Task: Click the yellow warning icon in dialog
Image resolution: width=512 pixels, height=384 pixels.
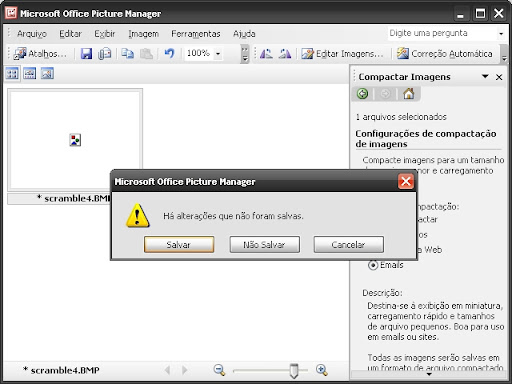Action: tap(138, 216)
